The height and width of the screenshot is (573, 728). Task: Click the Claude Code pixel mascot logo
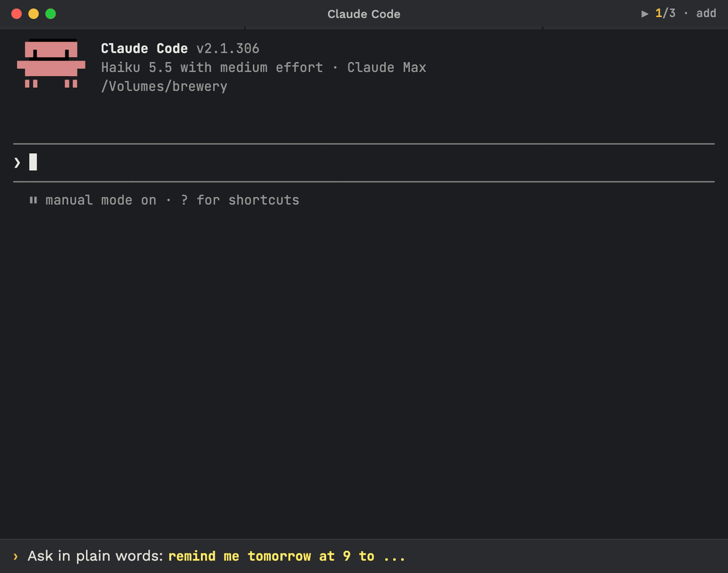click(51, 63)
